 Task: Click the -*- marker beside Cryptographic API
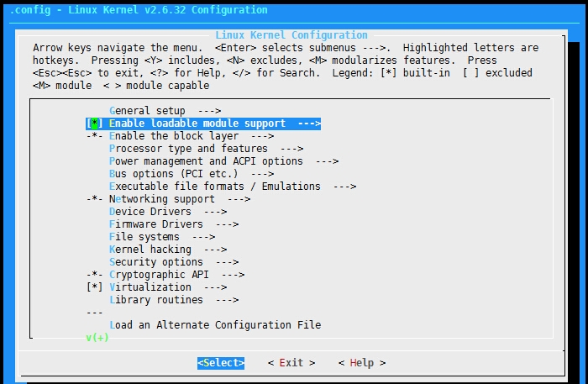click(x=94, y=275)
